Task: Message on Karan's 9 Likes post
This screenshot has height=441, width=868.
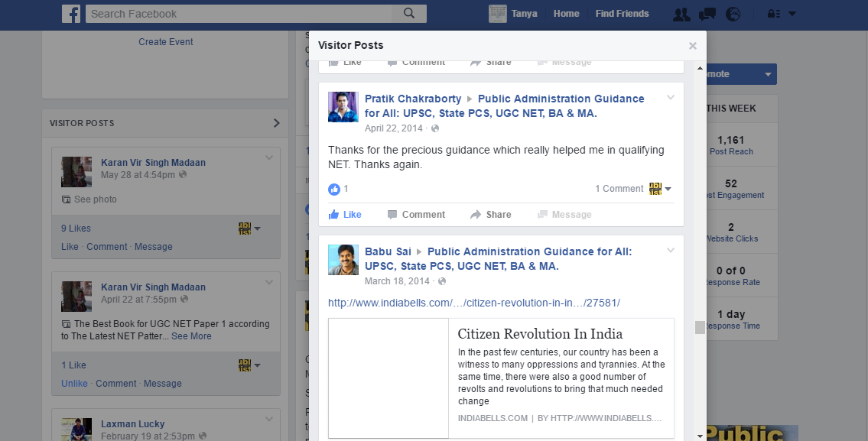Action: click(x=154, y=247)
